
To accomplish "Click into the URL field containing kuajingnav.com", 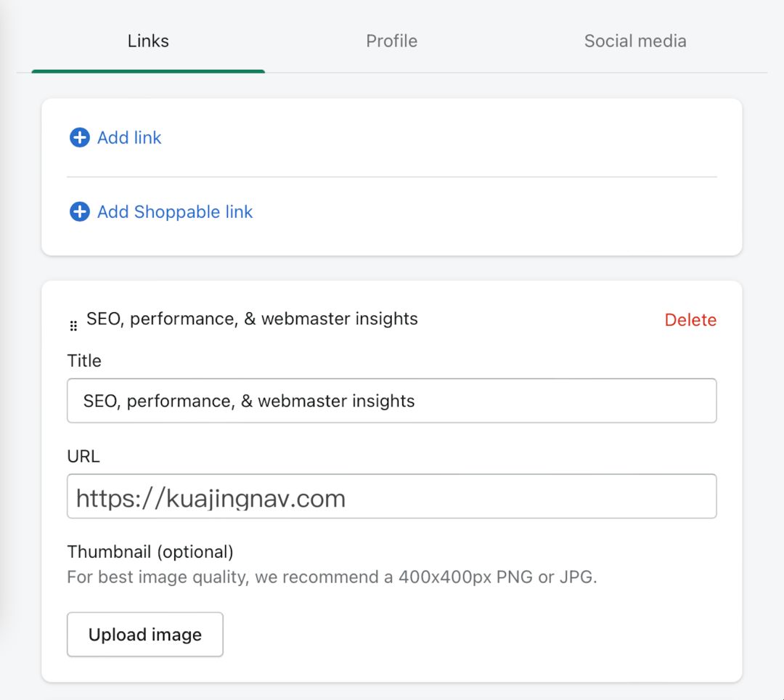I will (x=391, y=497).
